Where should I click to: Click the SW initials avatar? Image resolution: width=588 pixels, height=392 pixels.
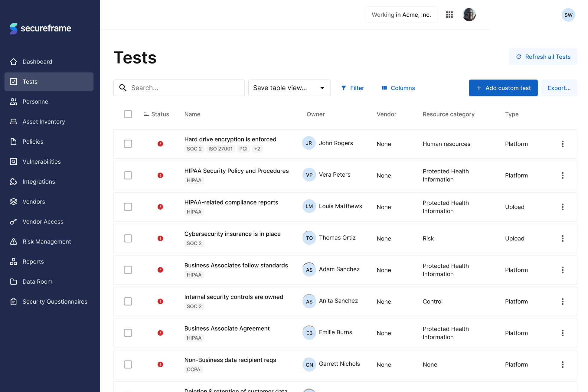point(568,15)
